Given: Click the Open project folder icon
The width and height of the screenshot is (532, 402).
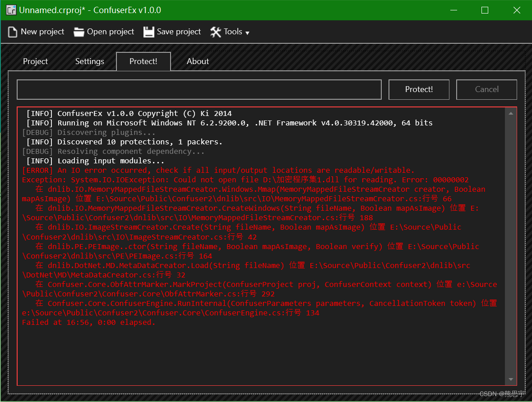Looking at the screenshot, I should [79, 32].
